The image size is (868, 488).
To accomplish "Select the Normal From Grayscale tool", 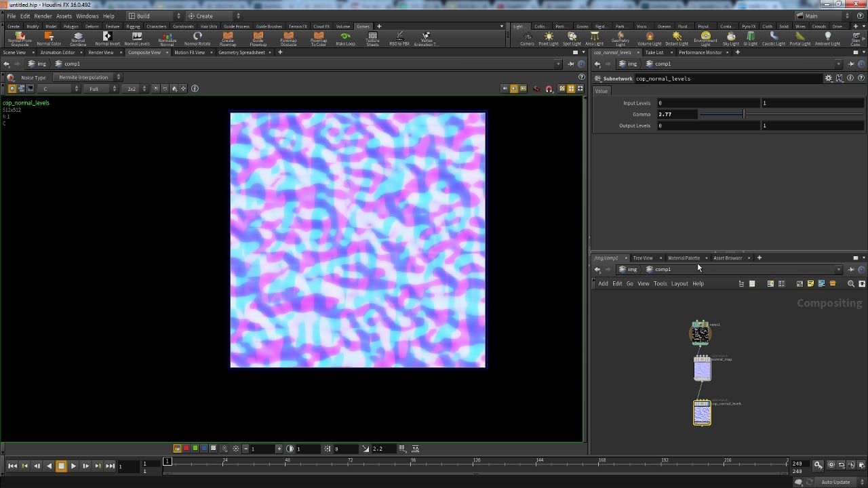I will click(x=19, y=39).
